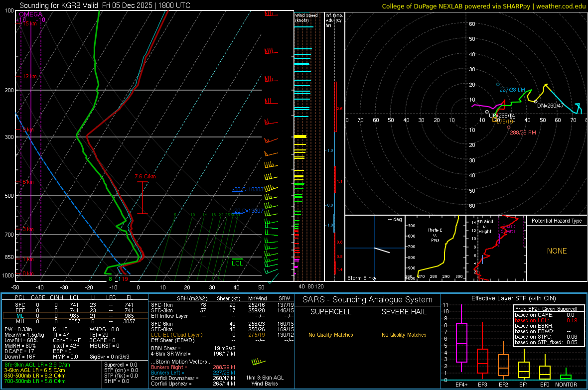Click the magenta OMEGA label
This screenshot has height=390, width=588.
30,14
